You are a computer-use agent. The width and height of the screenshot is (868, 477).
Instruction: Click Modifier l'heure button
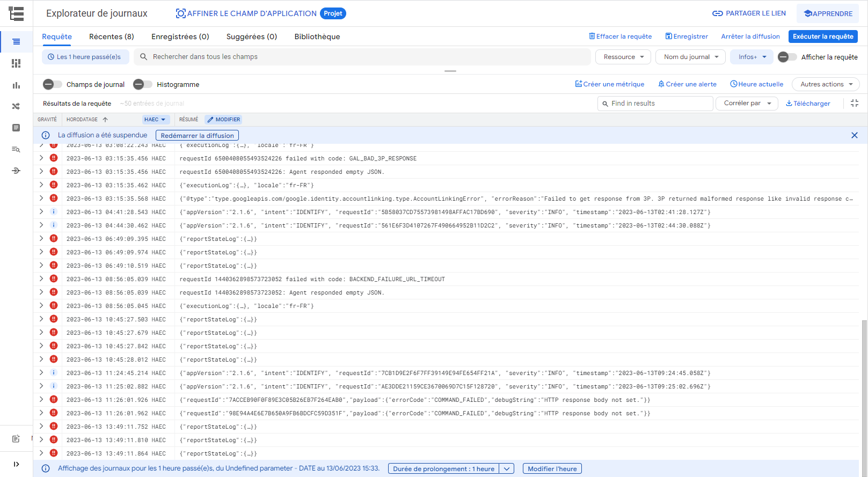552,468
